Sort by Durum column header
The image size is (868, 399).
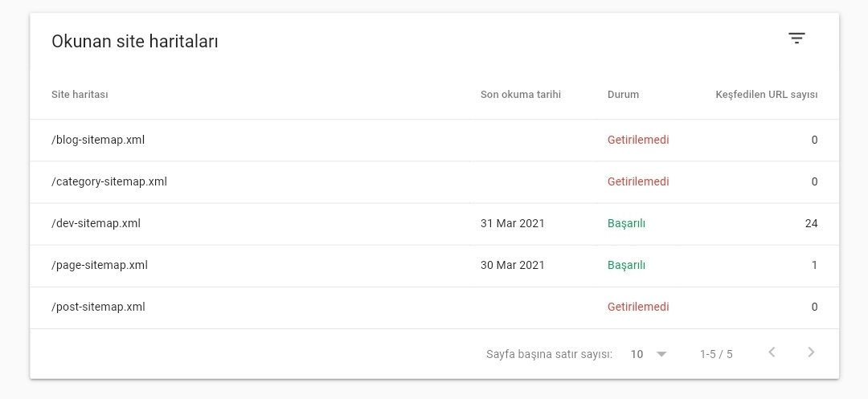623,95
